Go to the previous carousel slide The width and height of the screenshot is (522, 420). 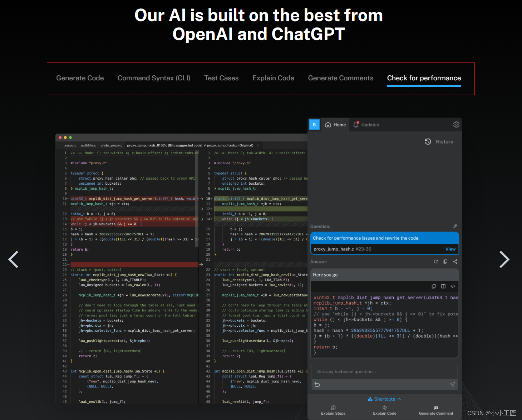click(x=14, y=259)
